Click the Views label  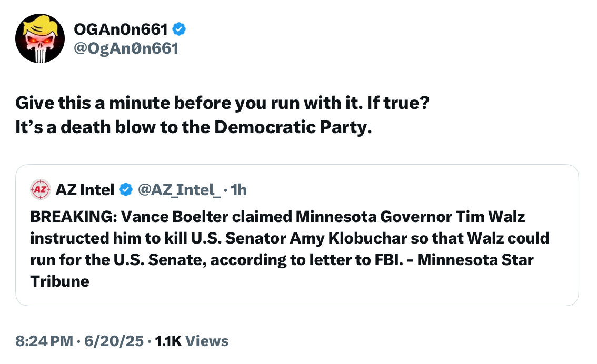(x=207, y=341)
